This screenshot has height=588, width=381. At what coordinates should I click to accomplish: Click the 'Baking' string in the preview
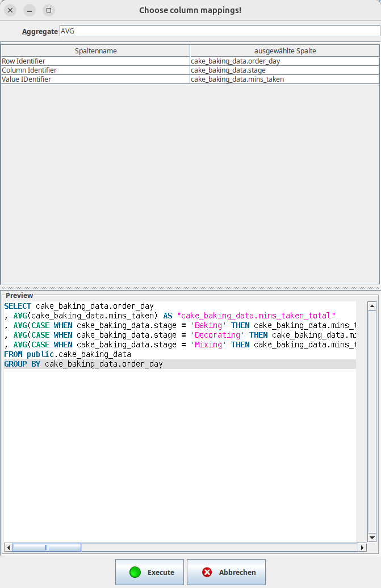(x=208, y=325)
